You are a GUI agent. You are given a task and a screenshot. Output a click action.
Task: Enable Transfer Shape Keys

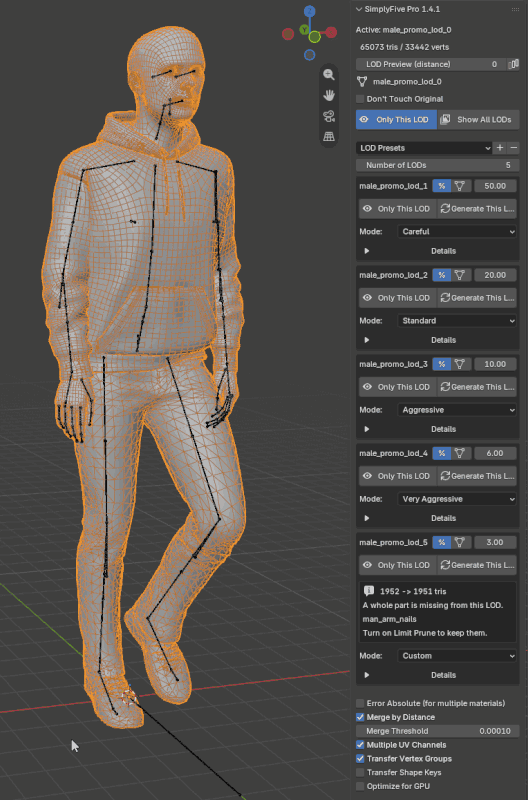360,772
